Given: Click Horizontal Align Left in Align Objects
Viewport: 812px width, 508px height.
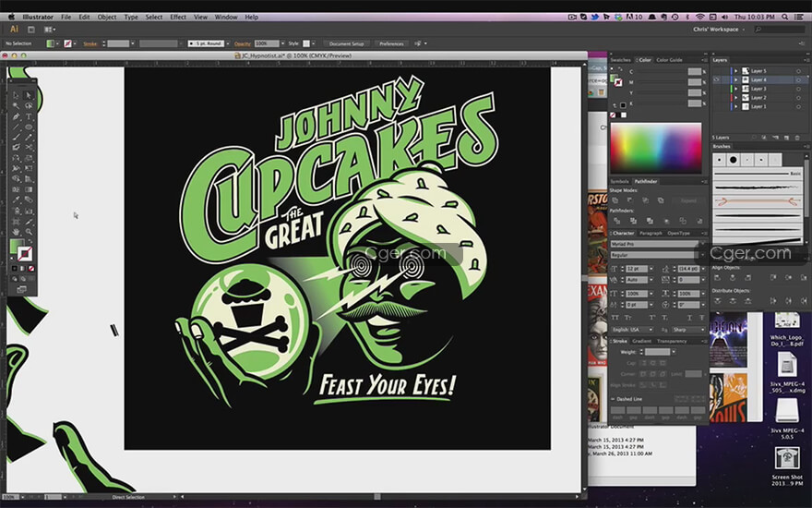Looking at the screenshot, I should pyautogui.click(x=717, y=278).
